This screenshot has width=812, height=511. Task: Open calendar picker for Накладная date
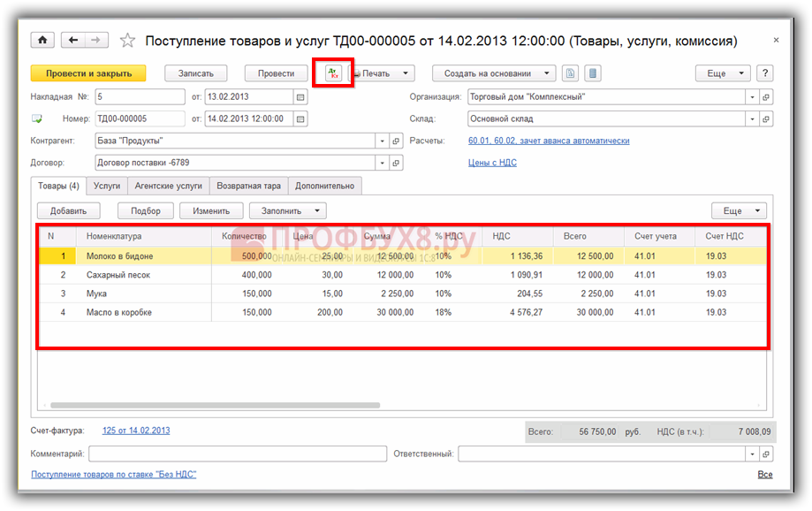300,97
